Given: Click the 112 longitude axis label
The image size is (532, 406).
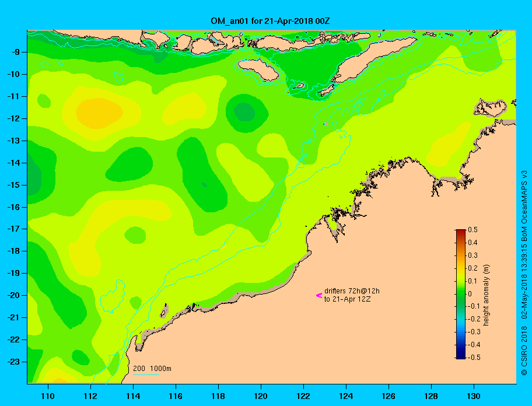Looking at the screenshot, I should 90,396.
